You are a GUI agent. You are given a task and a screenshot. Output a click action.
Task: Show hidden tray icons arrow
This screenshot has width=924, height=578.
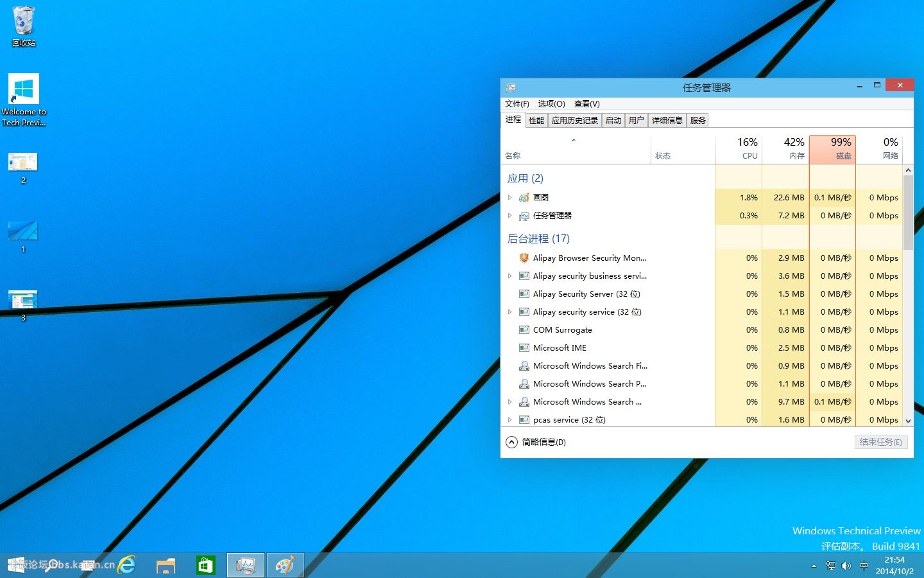click(814, 566)
